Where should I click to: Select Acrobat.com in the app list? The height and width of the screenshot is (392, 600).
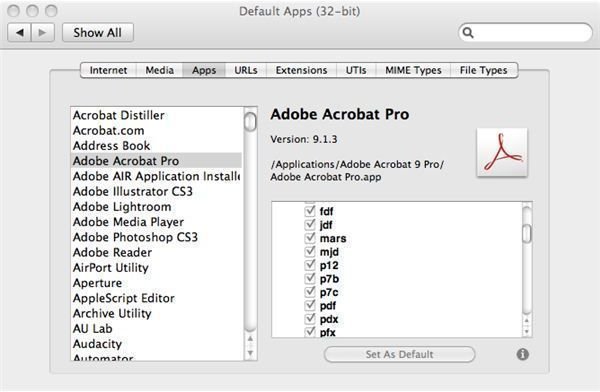pyautogui.click(x=157, y=131)
